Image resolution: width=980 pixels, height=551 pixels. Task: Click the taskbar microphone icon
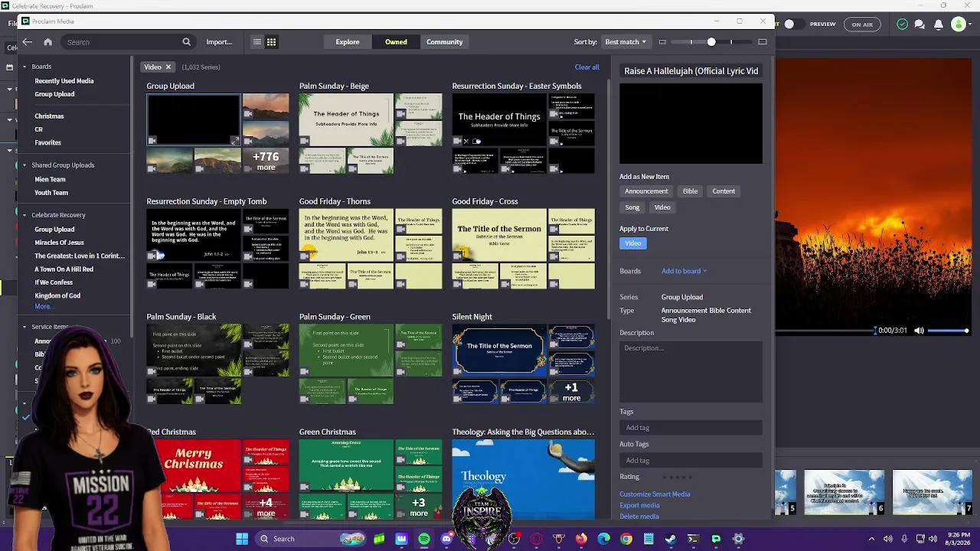(x=904, y=539)
